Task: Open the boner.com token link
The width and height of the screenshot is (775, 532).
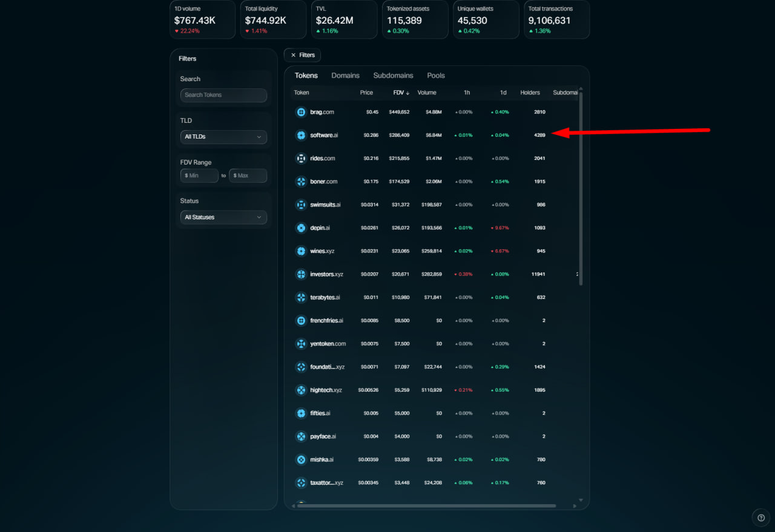Action: (323, 182)
